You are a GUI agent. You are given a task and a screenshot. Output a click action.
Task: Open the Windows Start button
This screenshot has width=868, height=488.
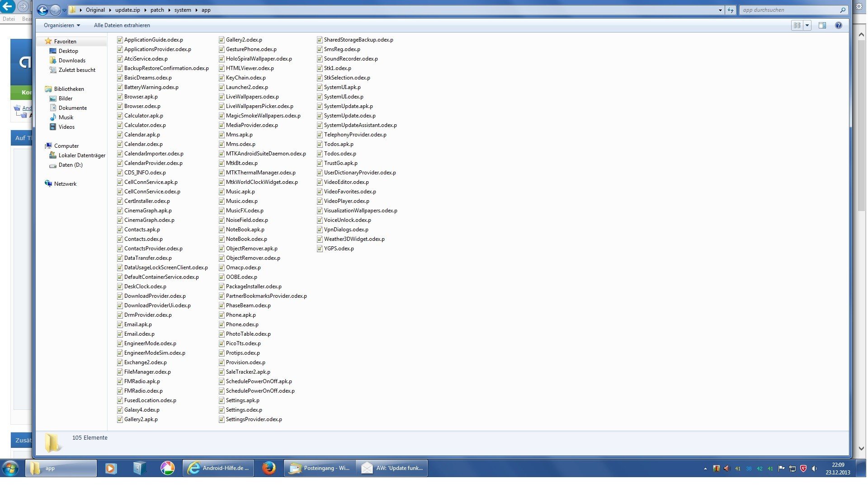10,468
